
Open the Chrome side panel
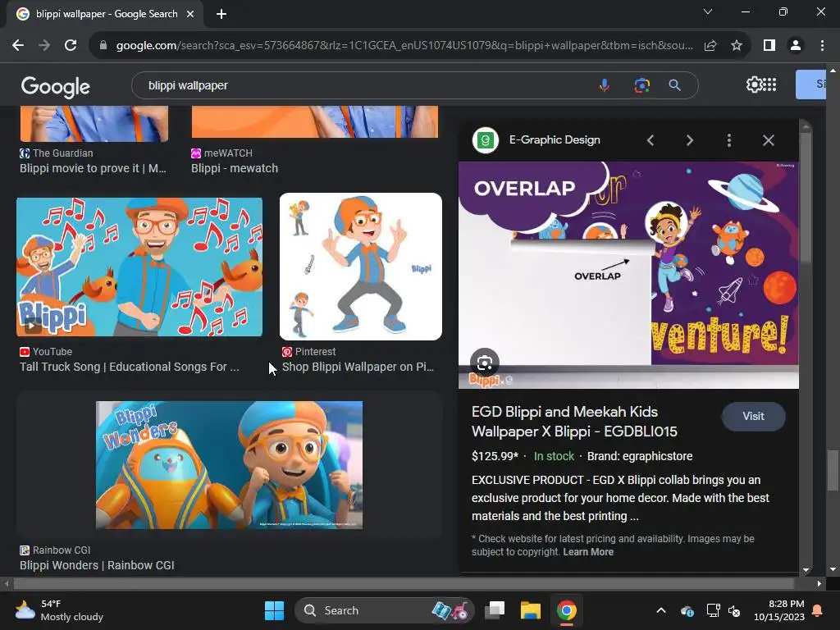pos(769,46)
